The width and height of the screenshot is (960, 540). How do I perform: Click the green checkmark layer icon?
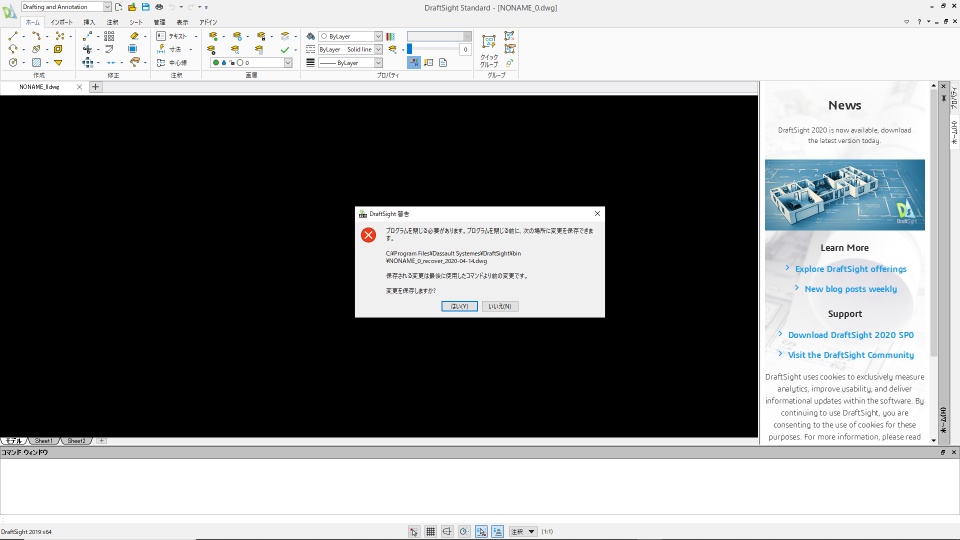click(285, 50)
